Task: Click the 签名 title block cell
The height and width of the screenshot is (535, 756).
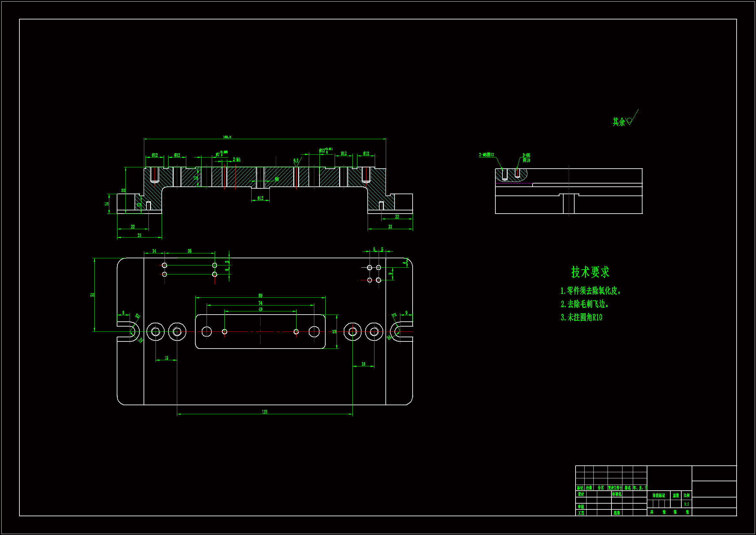Action: [628, 488]
